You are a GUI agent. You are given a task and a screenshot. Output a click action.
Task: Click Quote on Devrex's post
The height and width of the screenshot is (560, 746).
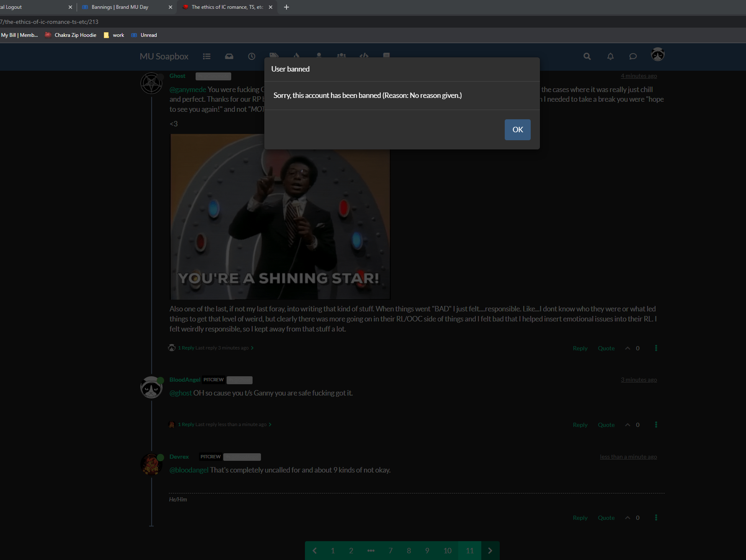coord(606,518)
